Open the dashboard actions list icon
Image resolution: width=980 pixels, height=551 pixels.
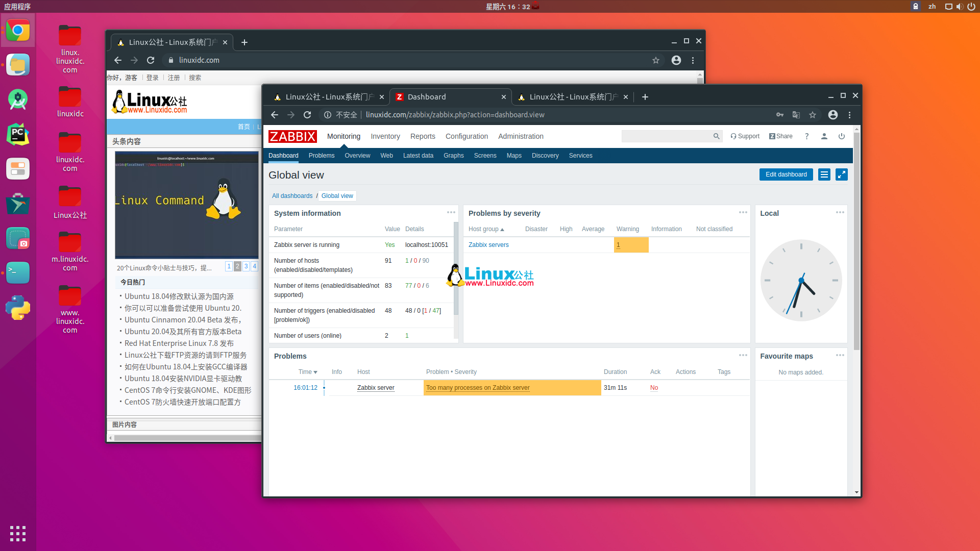point(824,174)
